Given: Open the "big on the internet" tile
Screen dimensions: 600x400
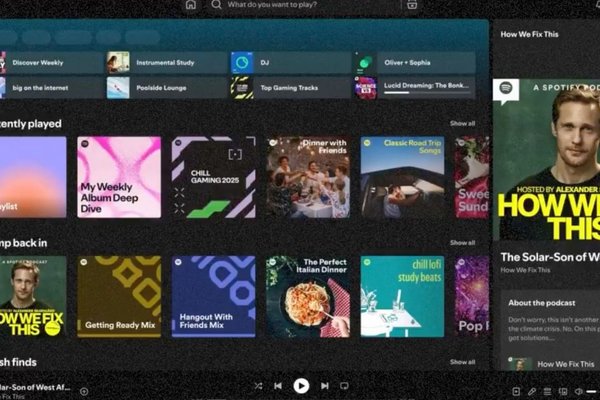Looking at the screenshot, I should [51, 88].
